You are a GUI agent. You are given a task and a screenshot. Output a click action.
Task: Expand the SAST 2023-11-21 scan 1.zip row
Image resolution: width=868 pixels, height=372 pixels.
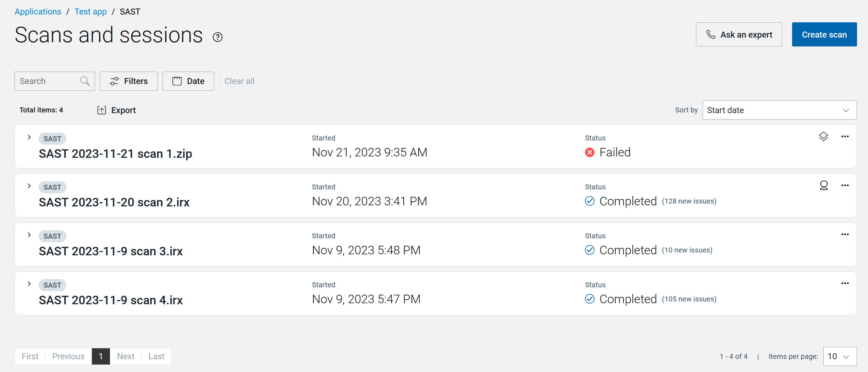[29, 137]
